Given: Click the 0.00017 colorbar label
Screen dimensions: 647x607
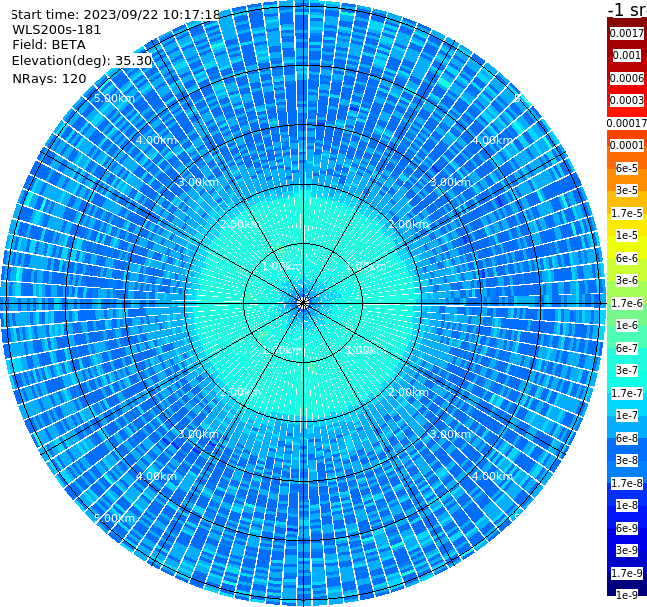Looking at the screenshot, I should click(x=627, y=123).
